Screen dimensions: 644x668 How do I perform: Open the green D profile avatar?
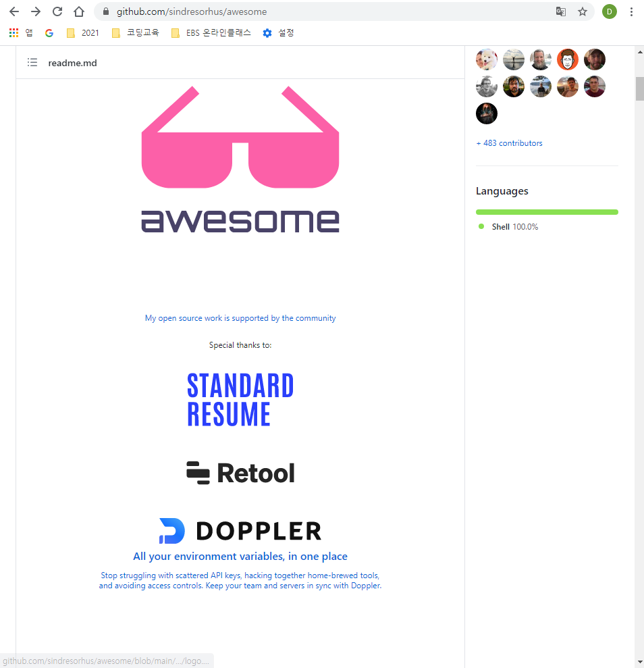[609, 11]
